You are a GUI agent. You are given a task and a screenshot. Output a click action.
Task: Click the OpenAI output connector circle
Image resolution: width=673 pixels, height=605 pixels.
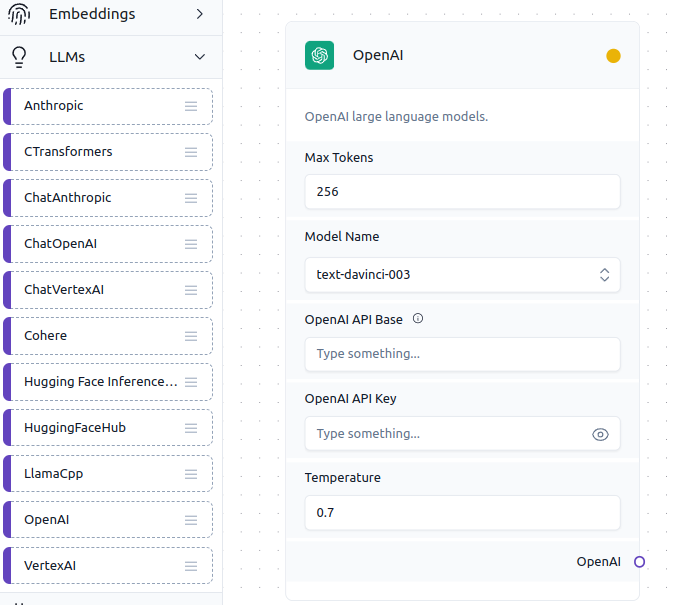[640, 562]
